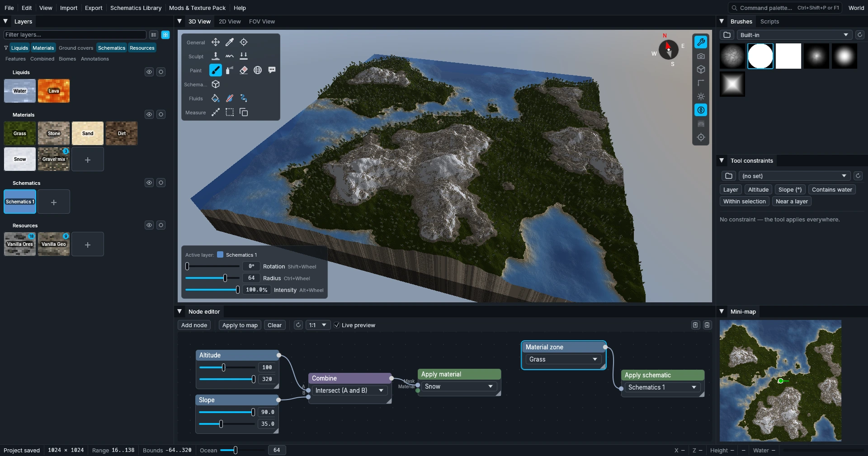Screen dimensions: 868x456
Task: Click the wrench tools icon in viewport
Action: coord(701,42)
